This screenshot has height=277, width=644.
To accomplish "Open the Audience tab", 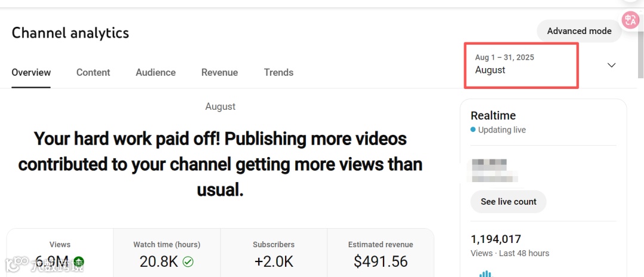I will click(x=156, y=72).
